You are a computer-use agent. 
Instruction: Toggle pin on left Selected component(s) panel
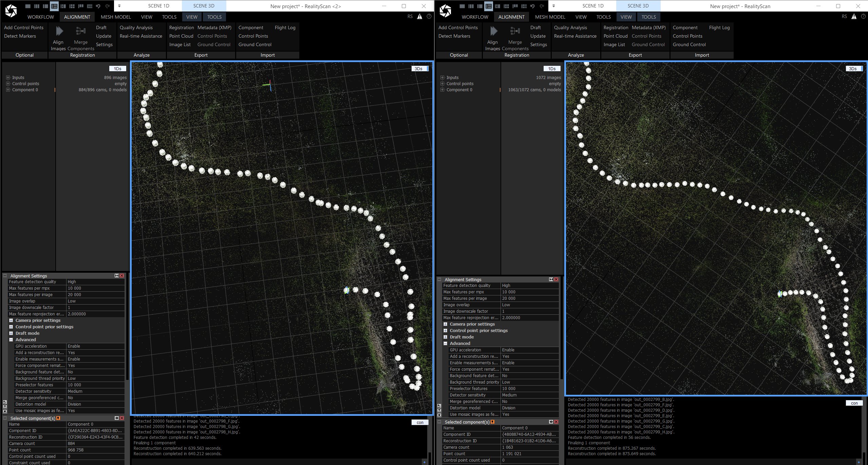58,418
